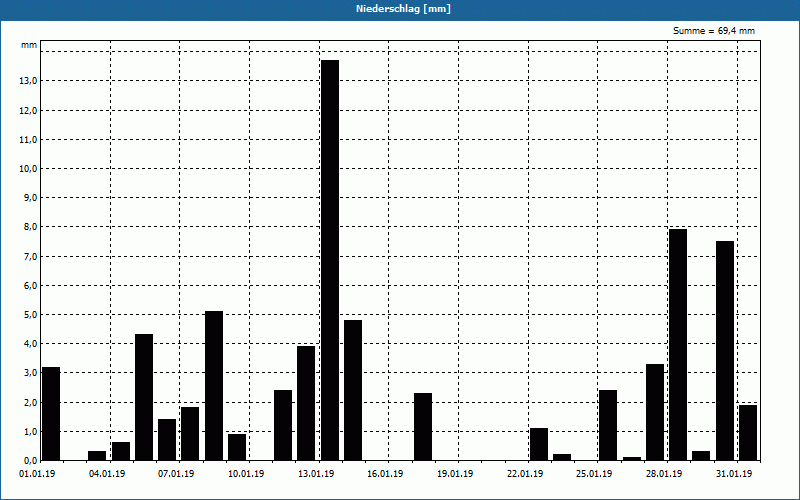Click the 'mm' unit label above the y-axis
This screenshot has height=500, width=800.
tap(29, 45)
